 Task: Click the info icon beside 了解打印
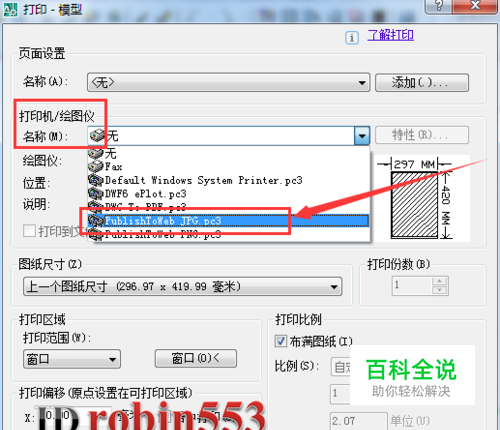tap(352, 38)
